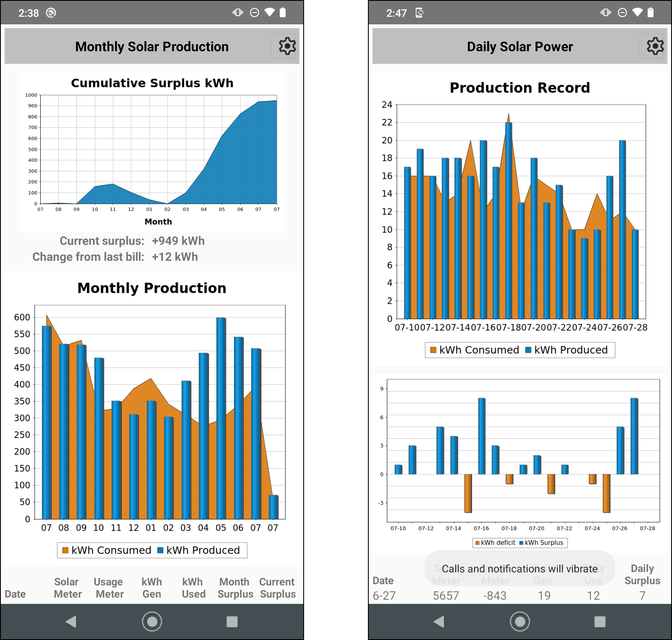Select the Month Surplus column header
The image size is (672, 640).
tap(235, 588)
